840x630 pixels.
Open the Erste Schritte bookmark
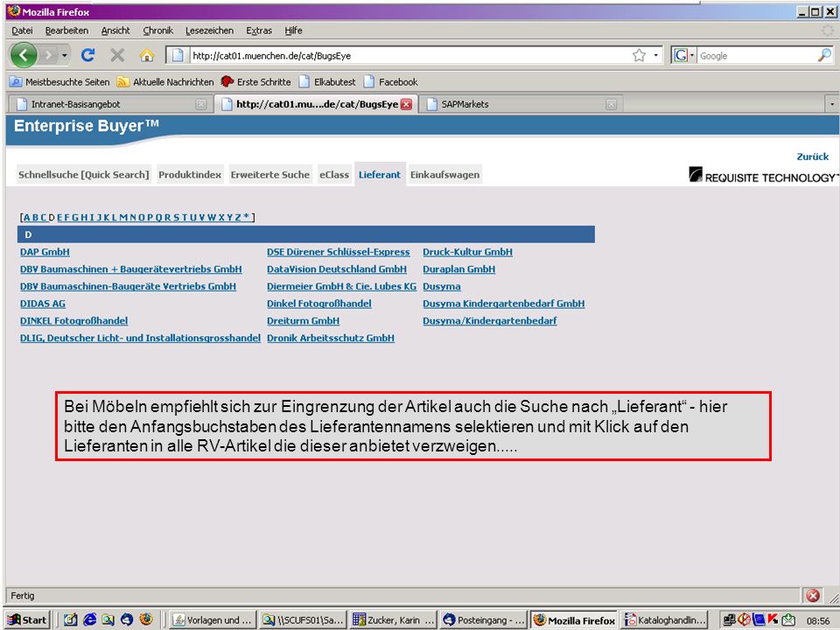(256, 82)
